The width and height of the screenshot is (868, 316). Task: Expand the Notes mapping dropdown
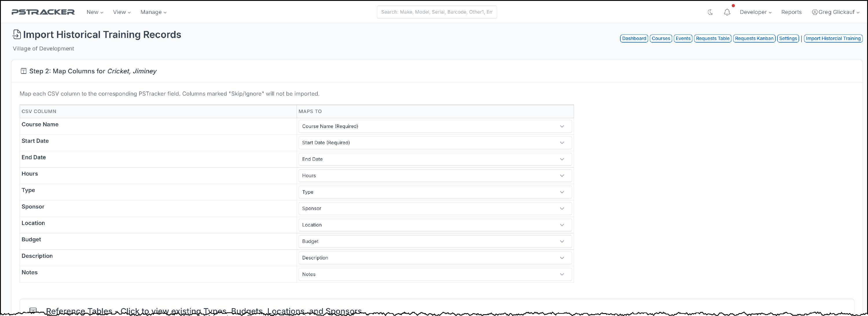pos(435,274)
